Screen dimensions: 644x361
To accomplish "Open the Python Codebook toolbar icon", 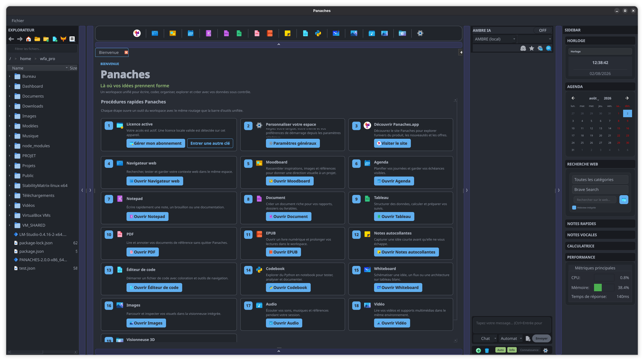I will coord(318,33).
